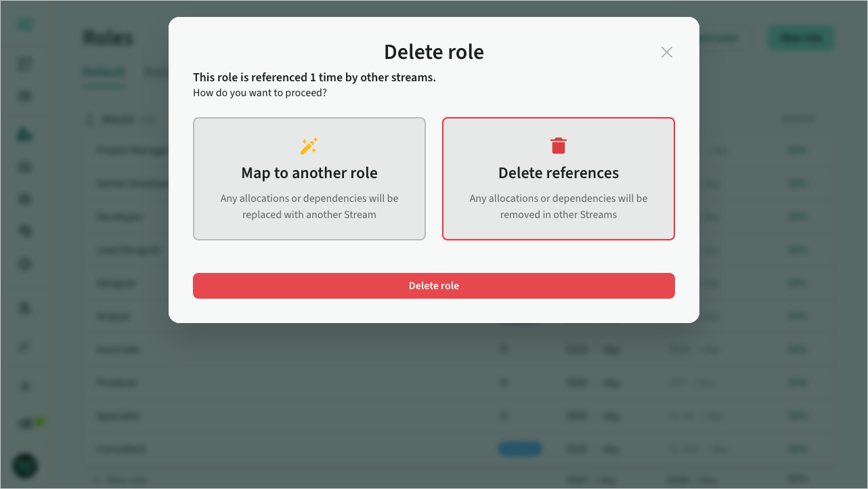Switch to the Default tab behind the dialog
The image size is (868, 489).
(104, 72)
